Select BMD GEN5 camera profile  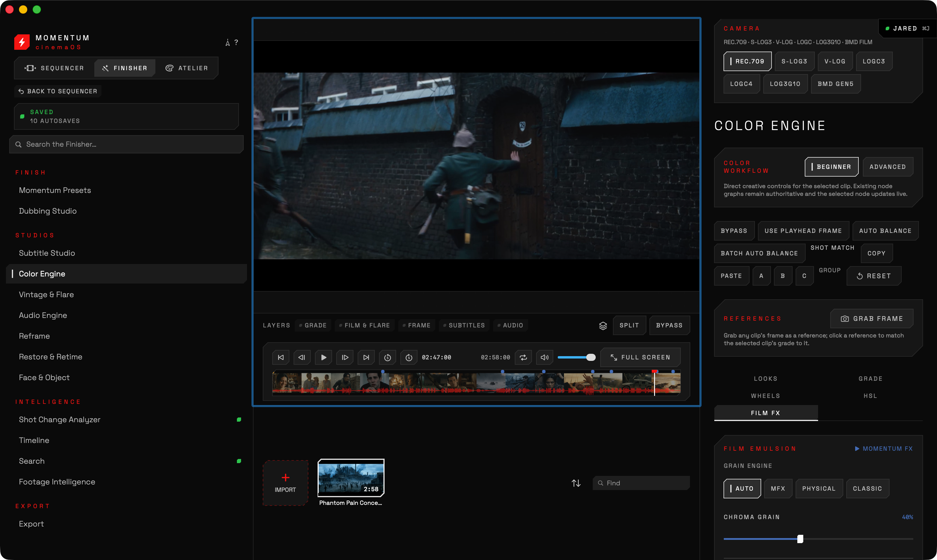tap(836, 84)
